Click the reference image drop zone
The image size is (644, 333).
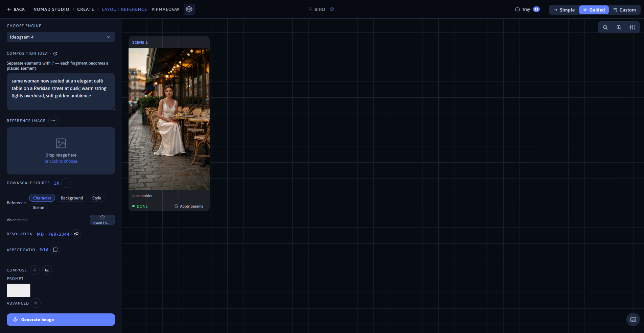pyautogui.click(x=61, y=151)
